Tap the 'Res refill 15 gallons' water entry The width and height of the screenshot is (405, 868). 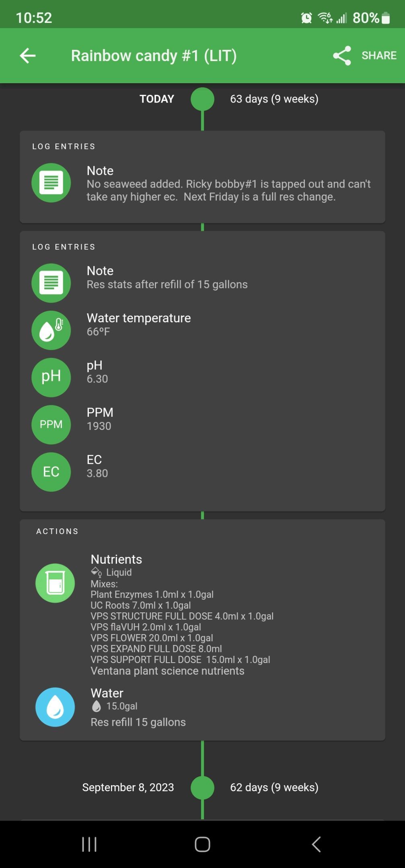[x=138, y=722]
